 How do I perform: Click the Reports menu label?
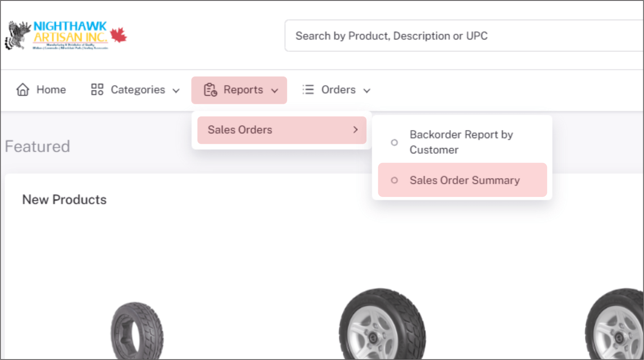243,90
